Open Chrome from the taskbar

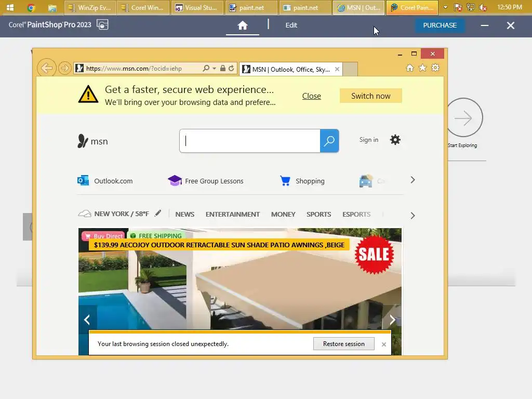click(31, 7)
